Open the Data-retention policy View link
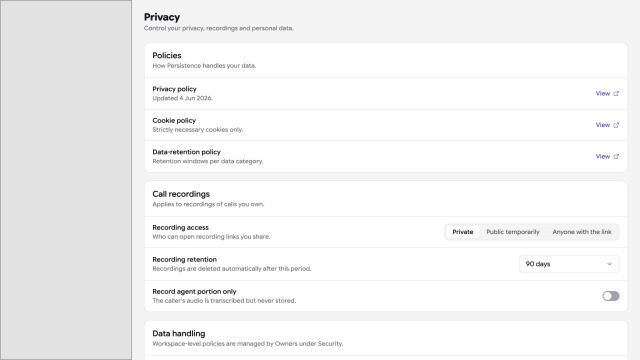Viewport: 640px width, 360px height. point(607,156)
